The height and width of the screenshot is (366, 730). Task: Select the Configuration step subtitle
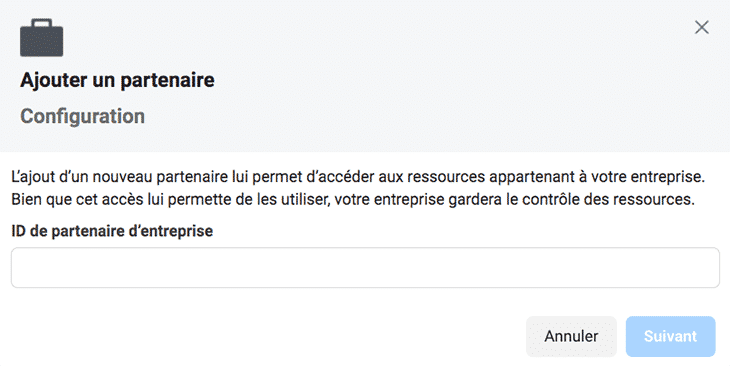point(82,116)
